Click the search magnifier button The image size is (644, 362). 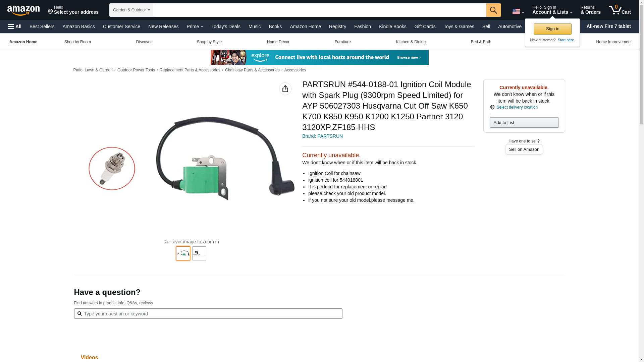[x=493, y=10]
